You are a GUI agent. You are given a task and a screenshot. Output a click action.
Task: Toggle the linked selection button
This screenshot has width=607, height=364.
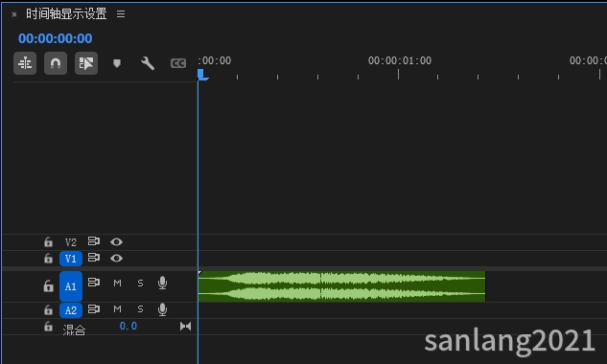tap(86, 63)
